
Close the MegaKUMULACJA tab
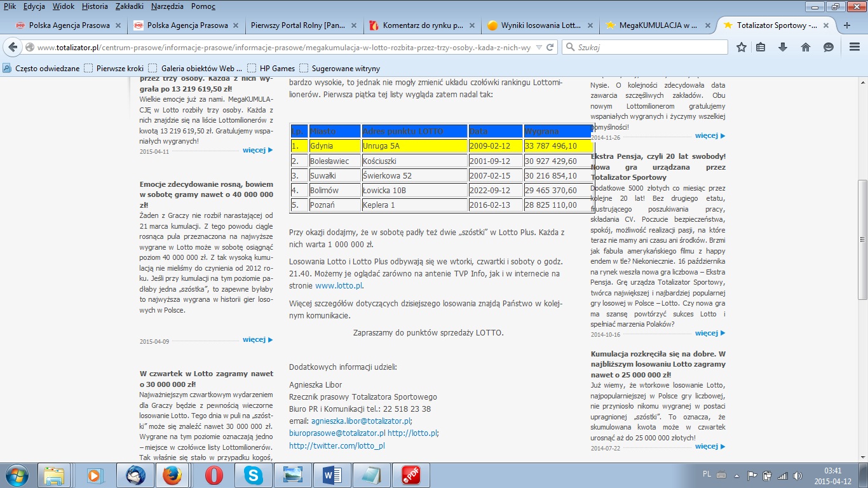[x=709, y=26]
